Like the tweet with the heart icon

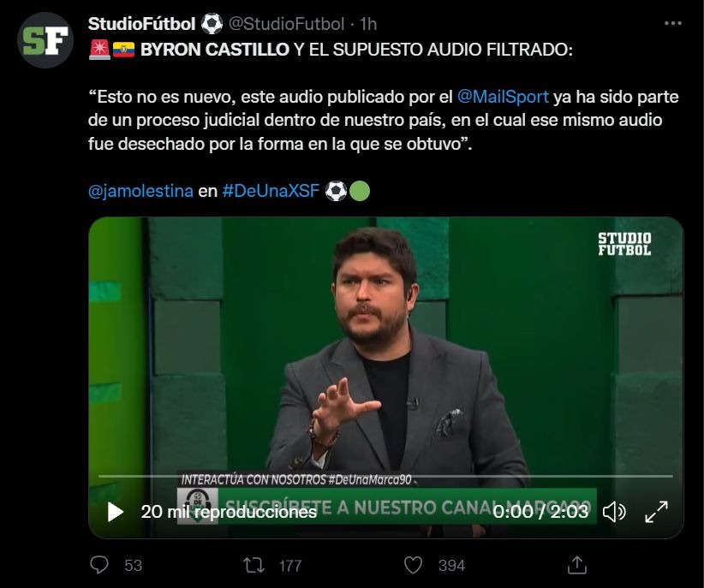(x=413, y=565)
